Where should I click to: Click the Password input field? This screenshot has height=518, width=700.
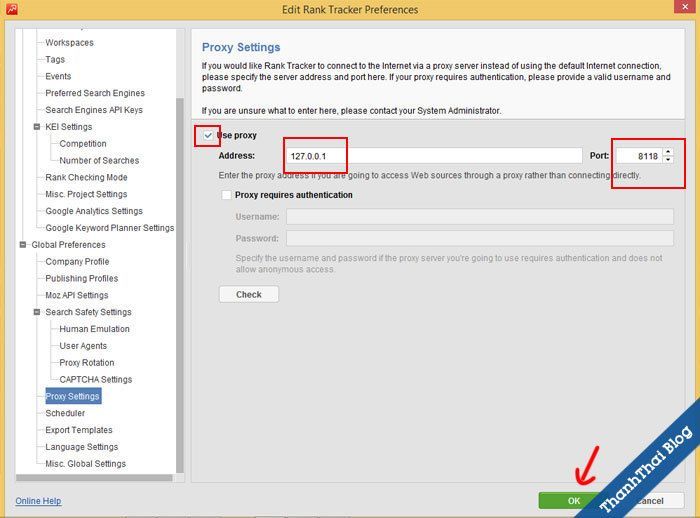(480, 238)
